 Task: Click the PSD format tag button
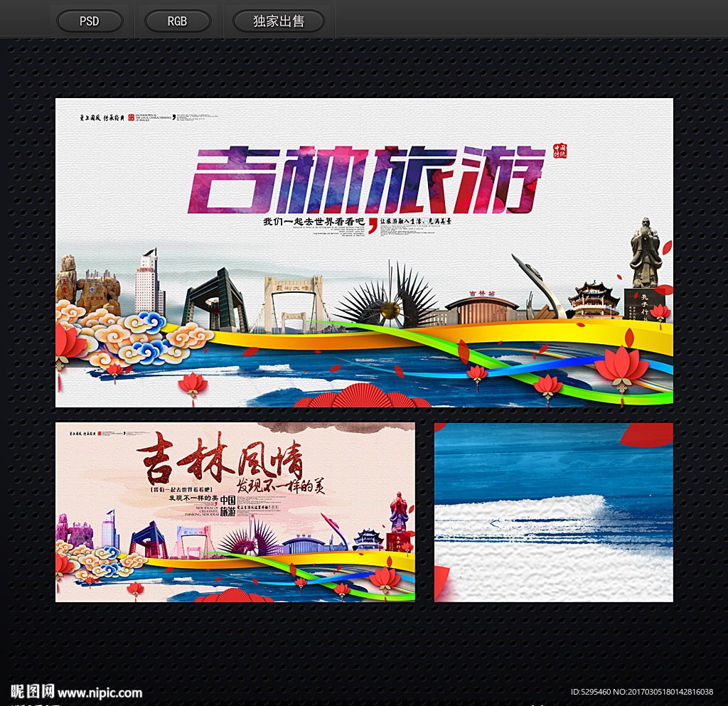(x=90, y=21)
